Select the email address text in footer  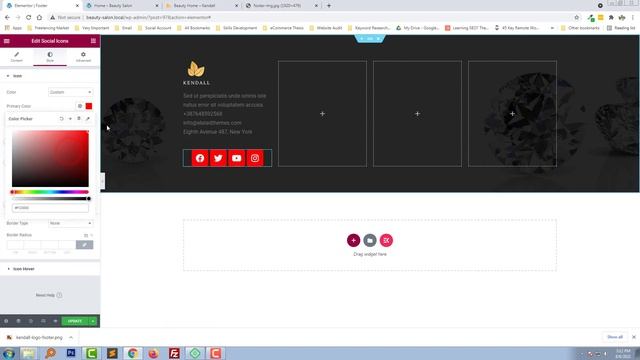click(x=212, y=123)
